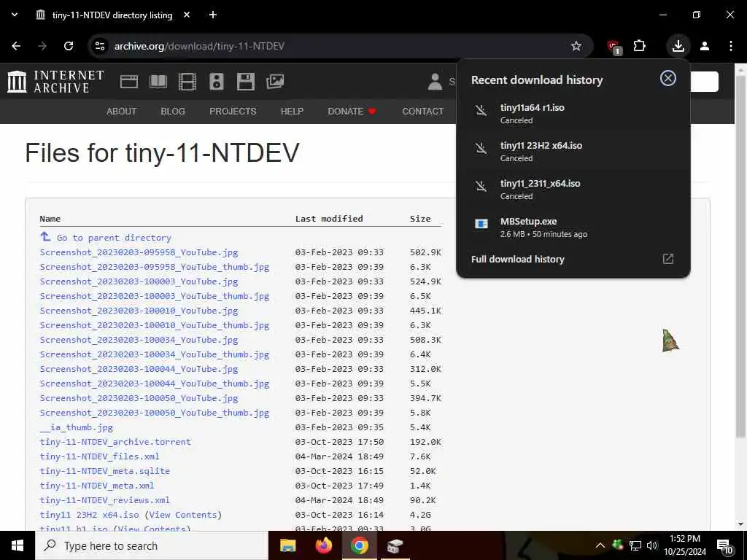Open tiny-11-NTDEV_meta.sqlite link
Image resolution: width=747 pixels, height=560 pixels.
(x=105, y=471)
